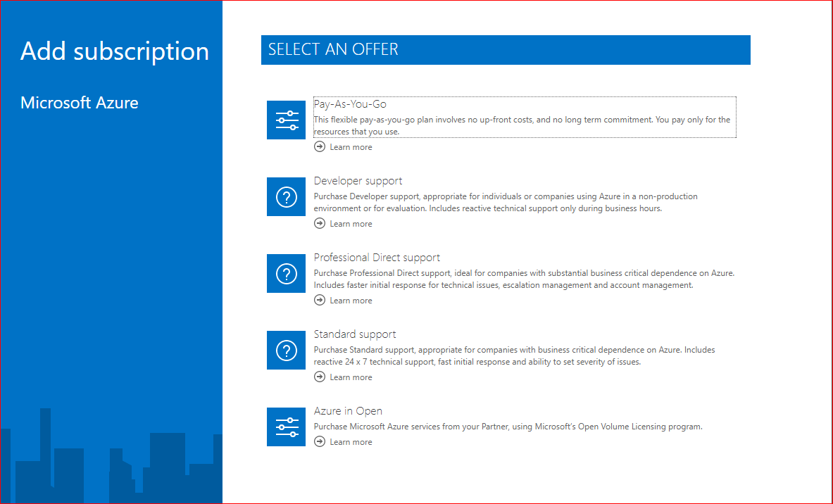This screenshot has height=504, width=833.
Task: Open Learn more for Professional Direct support
Action: [351, 301]
